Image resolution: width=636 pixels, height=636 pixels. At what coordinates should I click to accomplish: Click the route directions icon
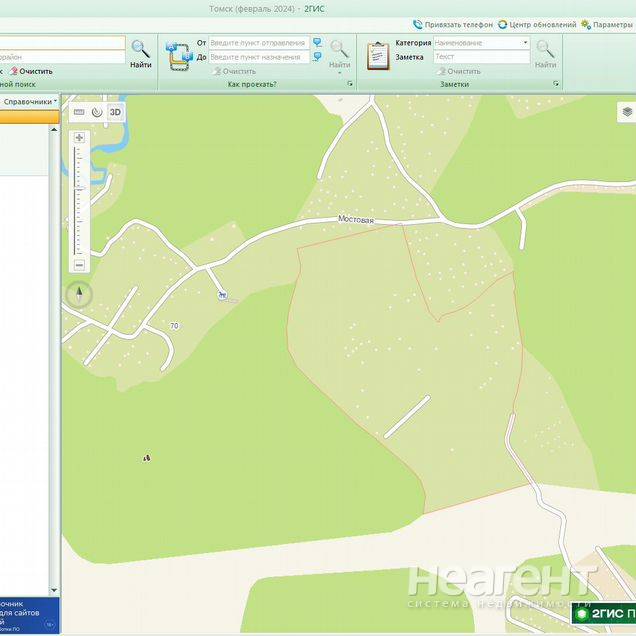pos(178,55)
